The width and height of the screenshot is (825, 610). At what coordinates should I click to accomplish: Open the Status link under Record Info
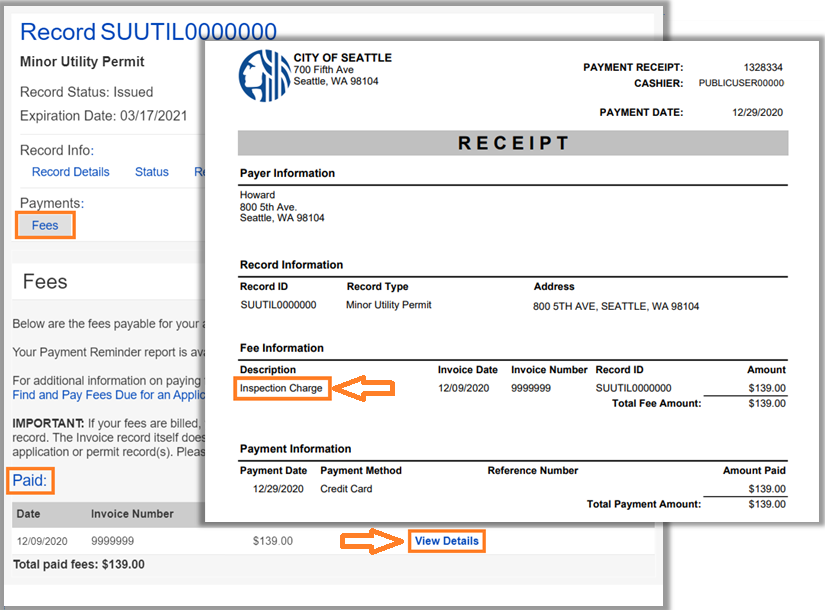[x=152, y=172]
